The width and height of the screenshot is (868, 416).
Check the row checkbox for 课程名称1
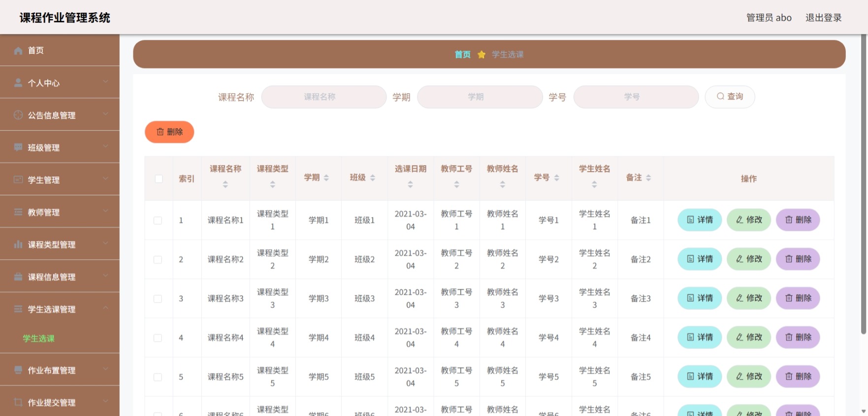(x=158, y=220)
